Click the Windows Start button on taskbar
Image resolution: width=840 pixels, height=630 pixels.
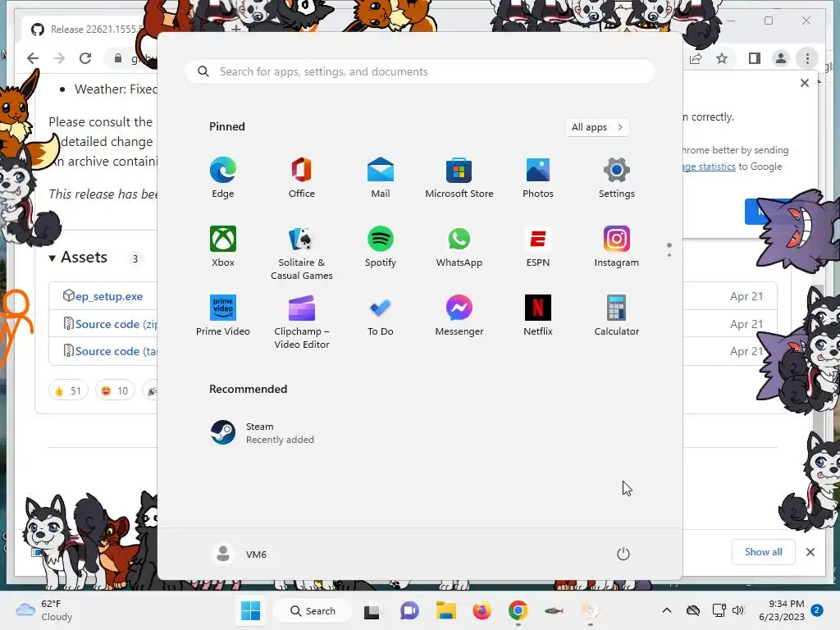[x=250, y=610]
